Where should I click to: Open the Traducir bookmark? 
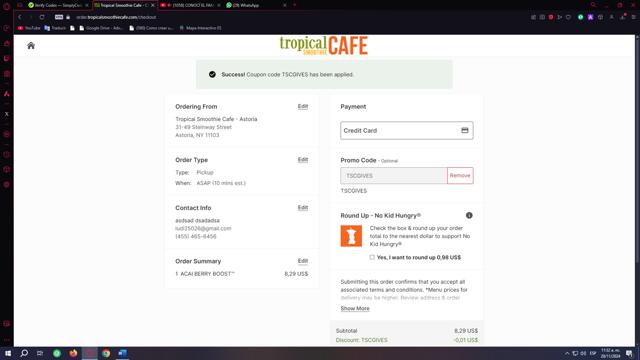point(55,28)
